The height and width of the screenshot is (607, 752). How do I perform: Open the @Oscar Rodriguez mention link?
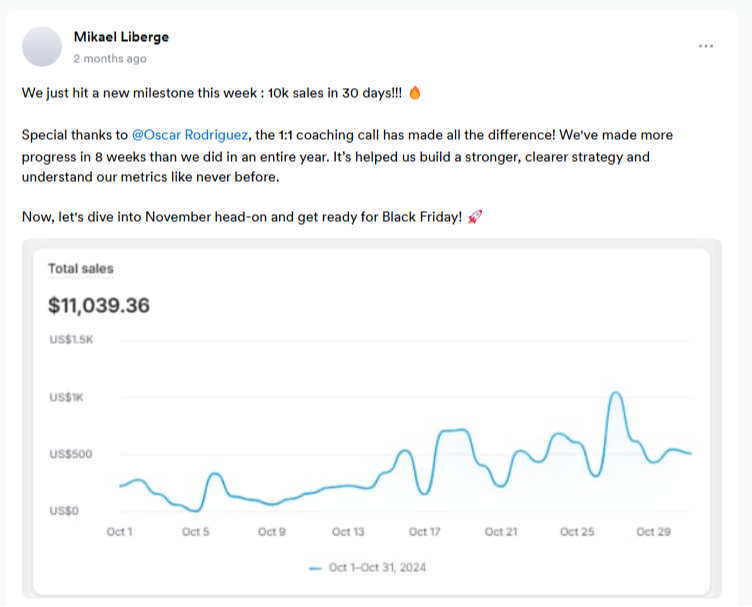(x=190, y=134)
